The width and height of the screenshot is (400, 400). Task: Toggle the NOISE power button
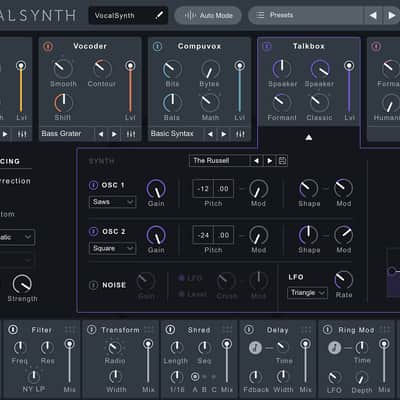93,285
